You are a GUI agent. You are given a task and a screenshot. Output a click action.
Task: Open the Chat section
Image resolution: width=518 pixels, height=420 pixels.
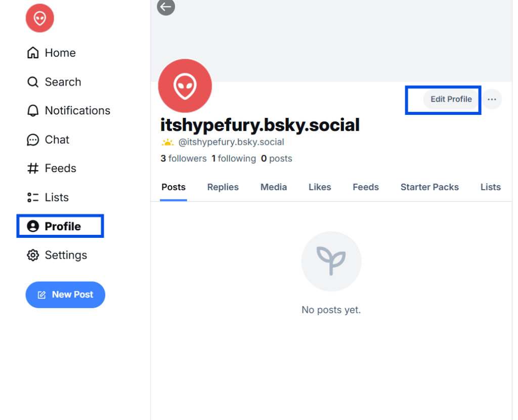pos(48,140)
